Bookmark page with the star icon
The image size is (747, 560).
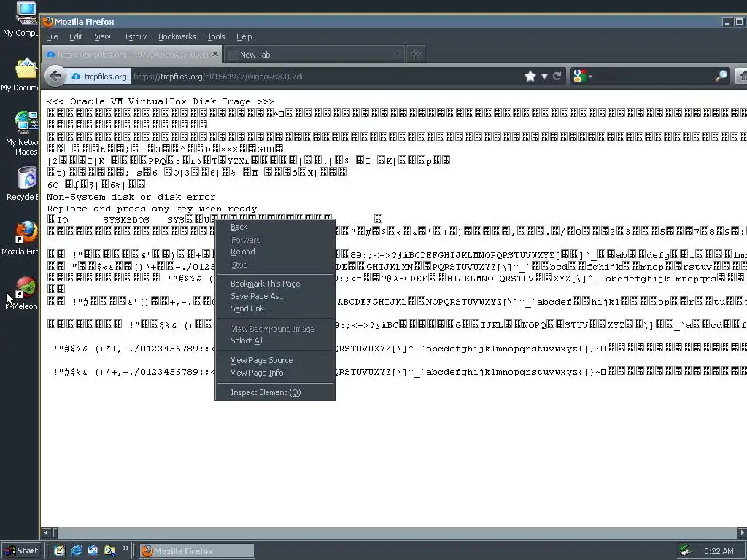tap(530, 76)
